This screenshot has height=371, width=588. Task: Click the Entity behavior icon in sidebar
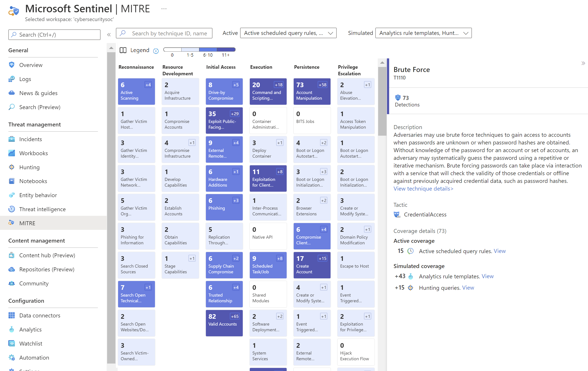[12, 195]
